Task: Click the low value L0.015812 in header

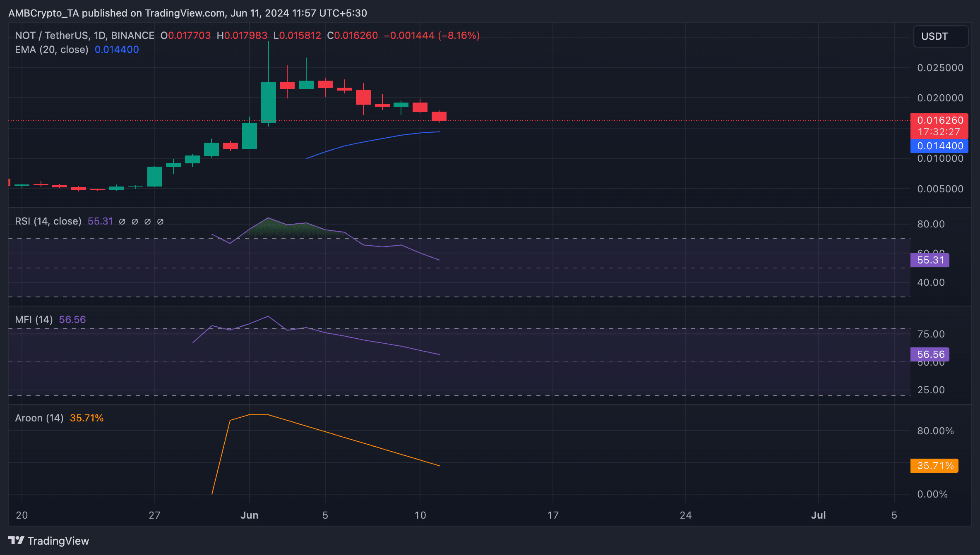Action: [x=297, y=36]
